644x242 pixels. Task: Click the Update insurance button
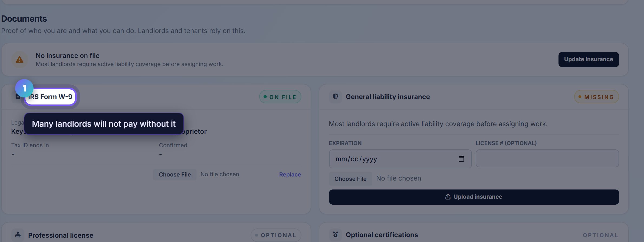pyautogui.click(x=589, y=59)
